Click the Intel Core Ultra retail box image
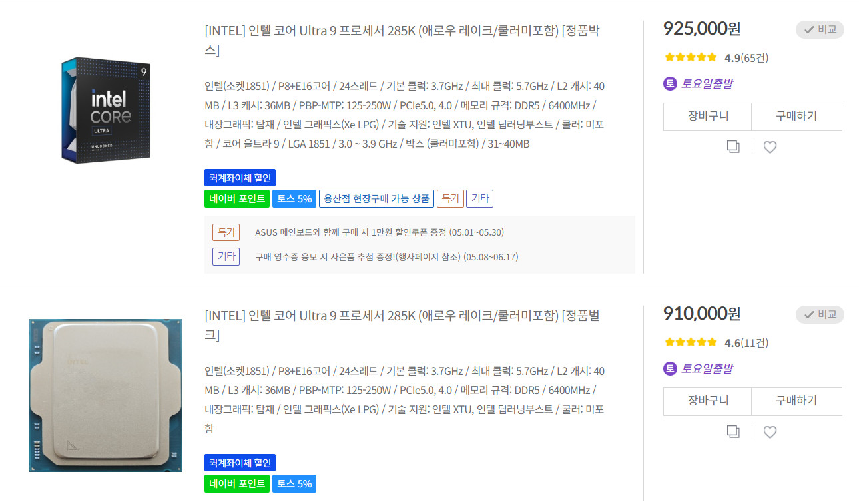 point(106,109)
